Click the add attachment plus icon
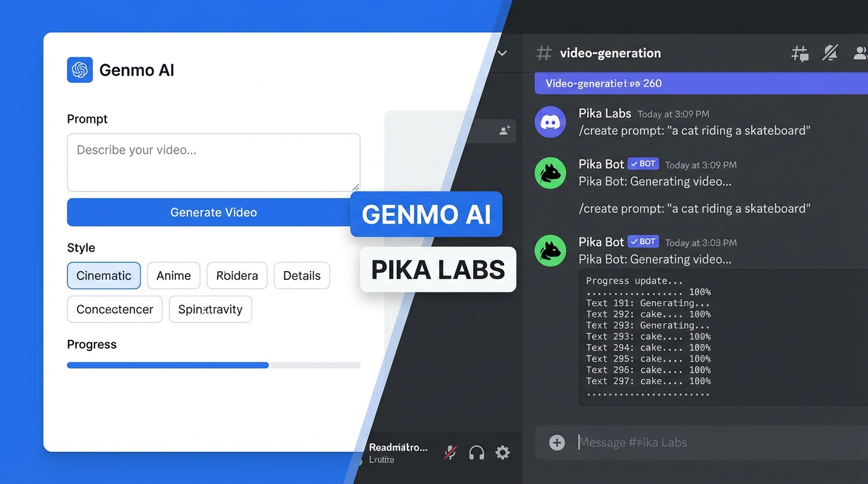The height and width of the screenshot is (484, 868). pyautogui.click(x=556, y=442)
